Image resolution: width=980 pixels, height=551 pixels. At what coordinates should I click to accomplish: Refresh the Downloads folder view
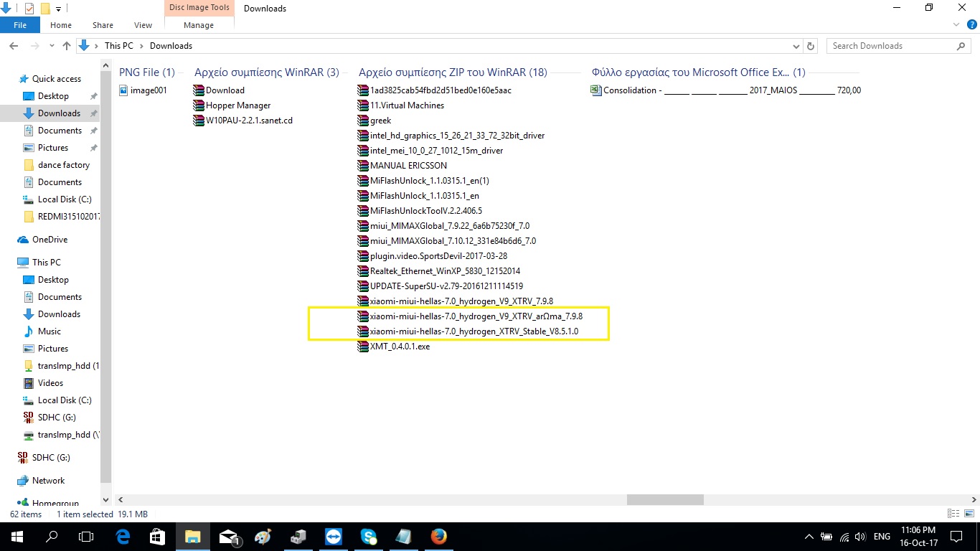coord(811,46)
